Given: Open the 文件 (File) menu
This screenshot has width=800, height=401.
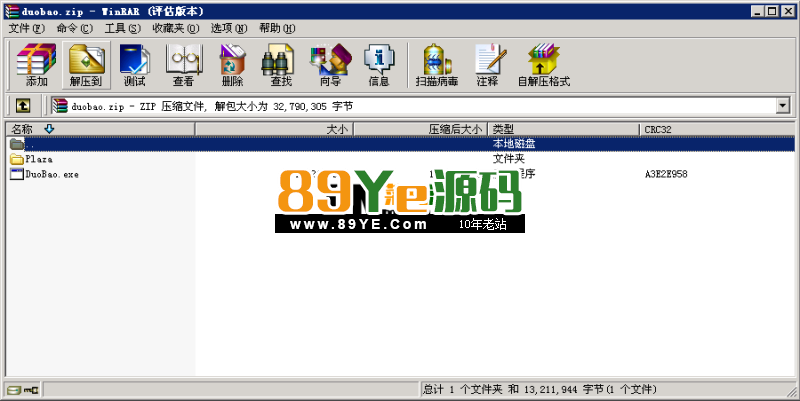Looking at the screenshot, I should pos(26,28).
